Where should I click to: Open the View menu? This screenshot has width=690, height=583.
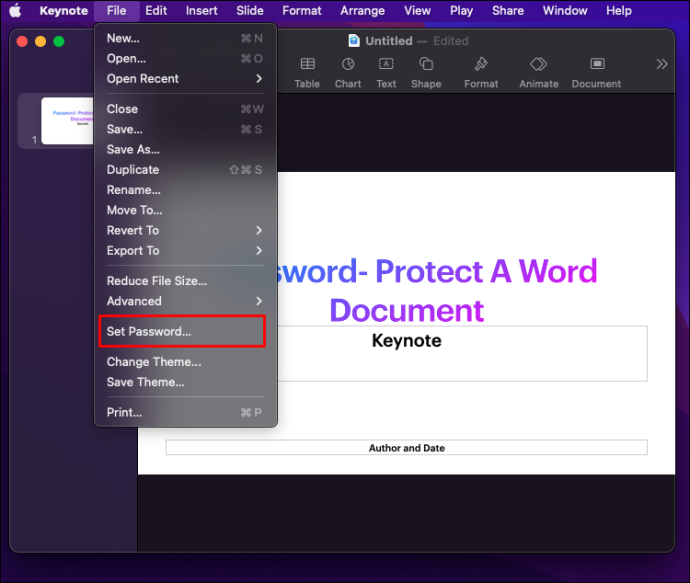pos(418,11)
